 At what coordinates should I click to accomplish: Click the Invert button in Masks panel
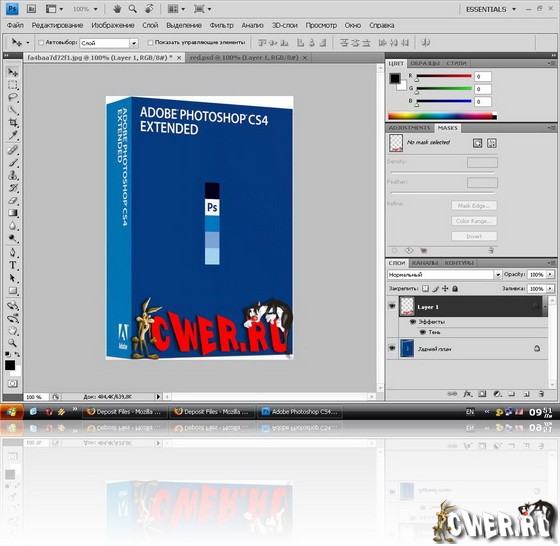tap(474, 236)
